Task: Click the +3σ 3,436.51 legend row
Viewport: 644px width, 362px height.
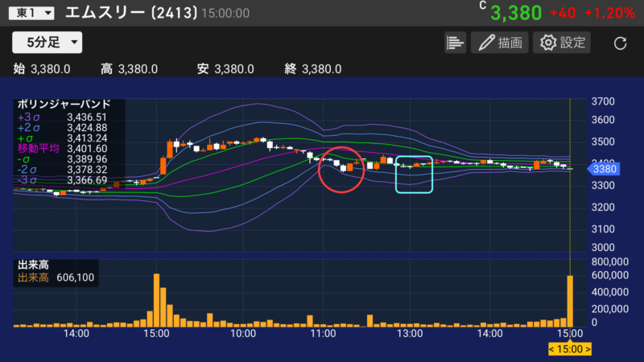Action: tap(62, 117)
